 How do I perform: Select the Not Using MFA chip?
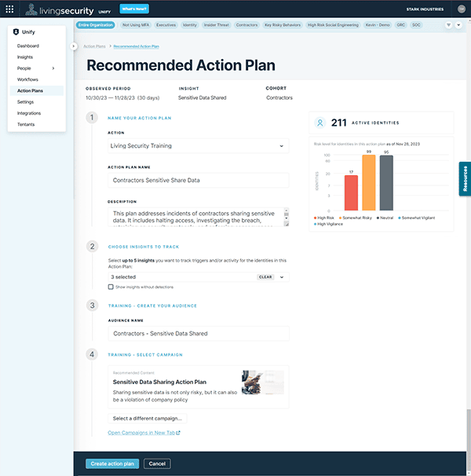pyautogui.click(x=136, y=25)
